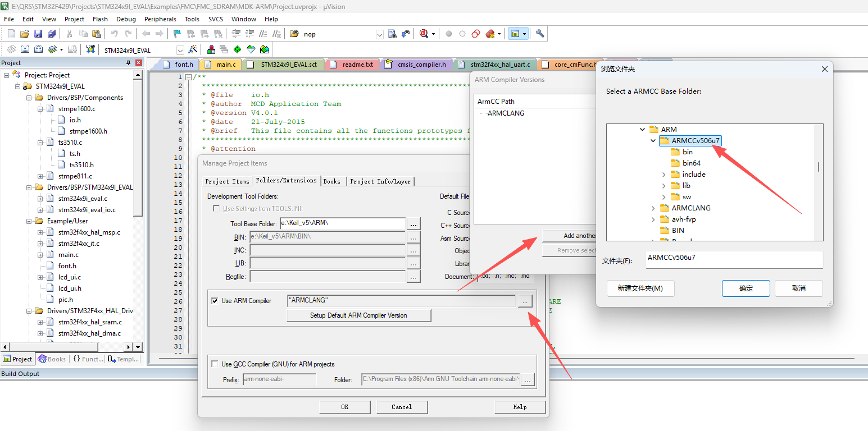Select lcd_ui.h in project tree
Screen dimensions: 868x431
70,288
